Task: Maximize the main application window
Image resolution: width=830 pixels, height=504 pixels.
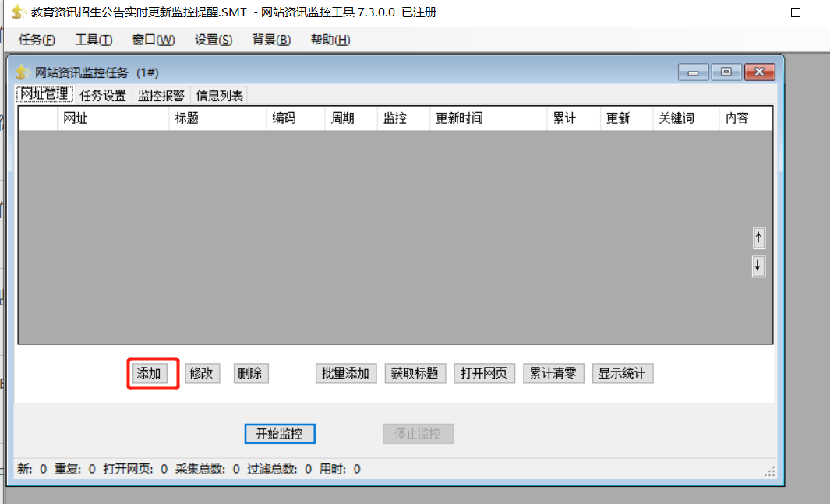Action: [x=796, y=12]
